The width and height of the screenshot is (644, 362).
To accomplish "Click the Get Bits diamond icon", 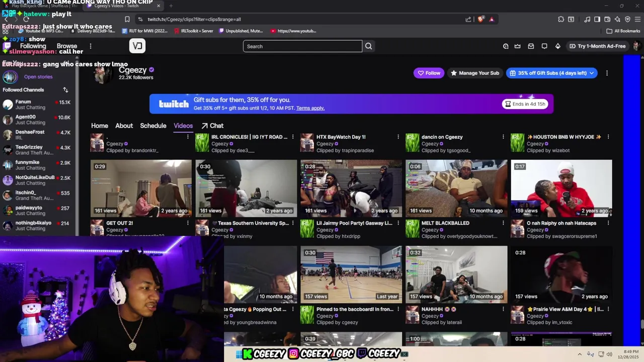I will pyautogui.click(x=557, y=46).
